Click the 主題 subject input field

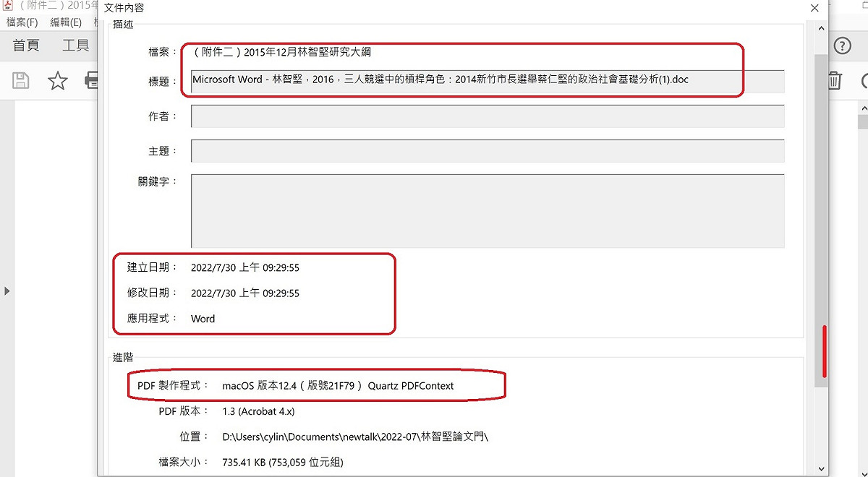[488, 151]
